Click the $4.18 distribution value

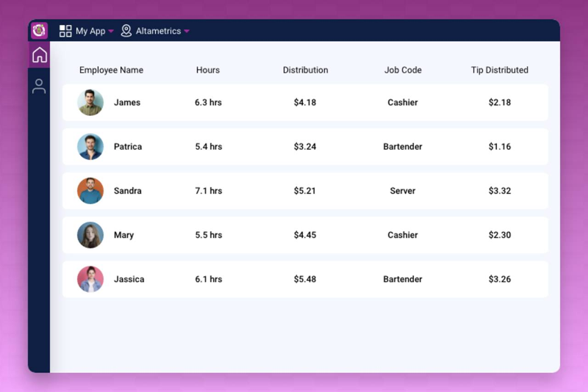[x=305, y=102]
